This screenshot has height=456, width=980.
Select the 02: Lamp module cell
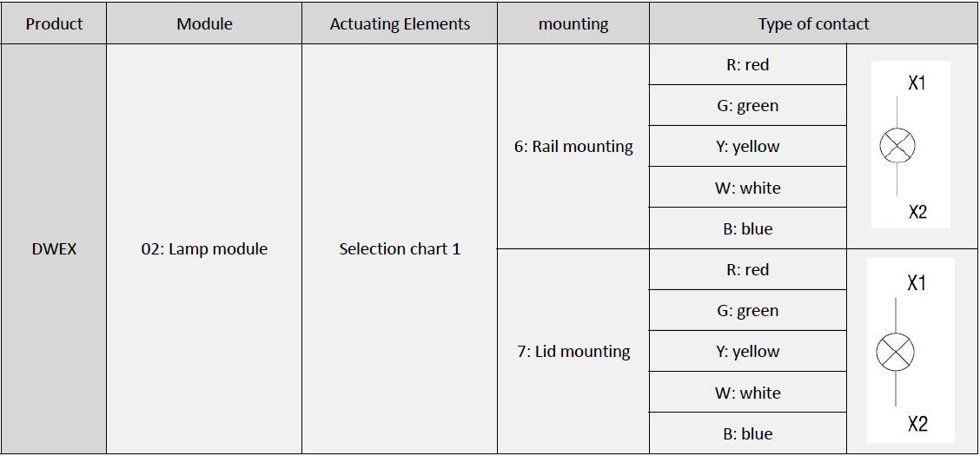(x=204, y=249)
